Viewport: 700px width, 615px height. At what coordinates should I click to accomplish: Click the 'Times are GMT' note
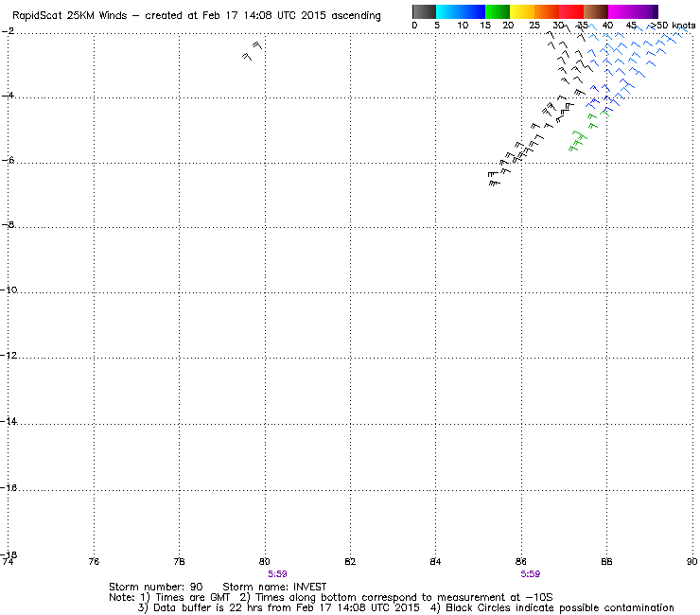[x=192, y=597]
